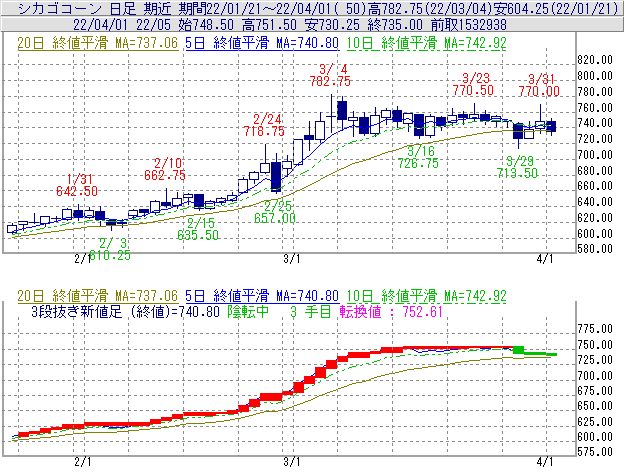The width and height of the screenshot is (624, 475).
Task: Click the 安604.25(22/01/21) header value
Action: pos(556,8)
